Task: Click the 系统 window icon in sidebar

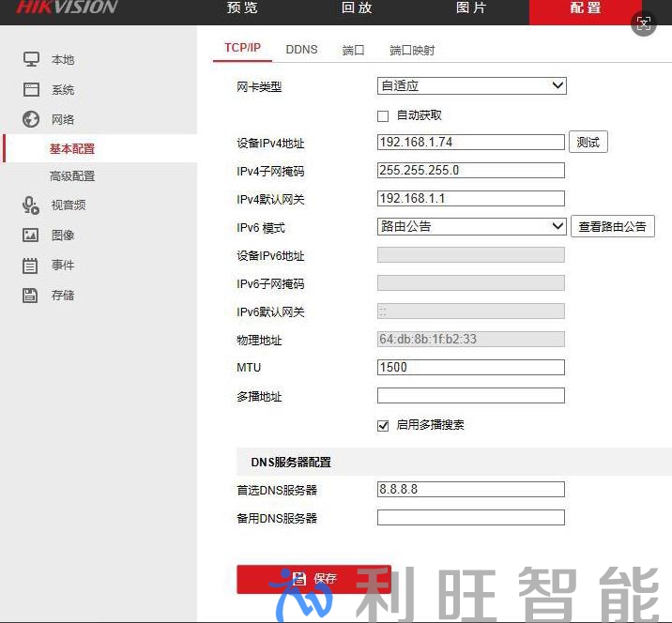Action: pos(31,90)
